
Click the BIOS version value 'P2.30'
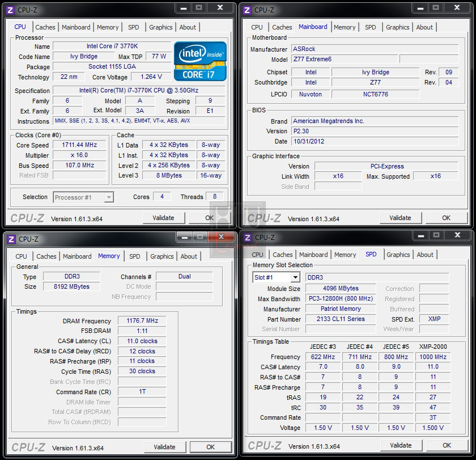coord(375,131)
